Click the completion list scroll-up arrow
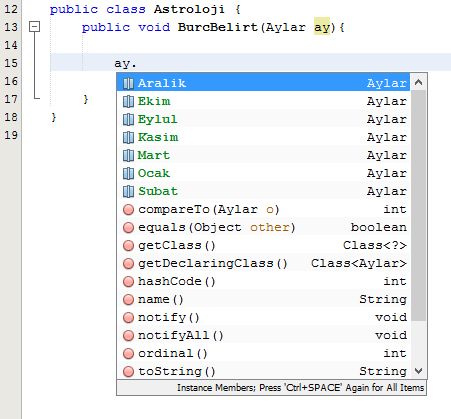451x419 pixels. (x=419, y=82)
